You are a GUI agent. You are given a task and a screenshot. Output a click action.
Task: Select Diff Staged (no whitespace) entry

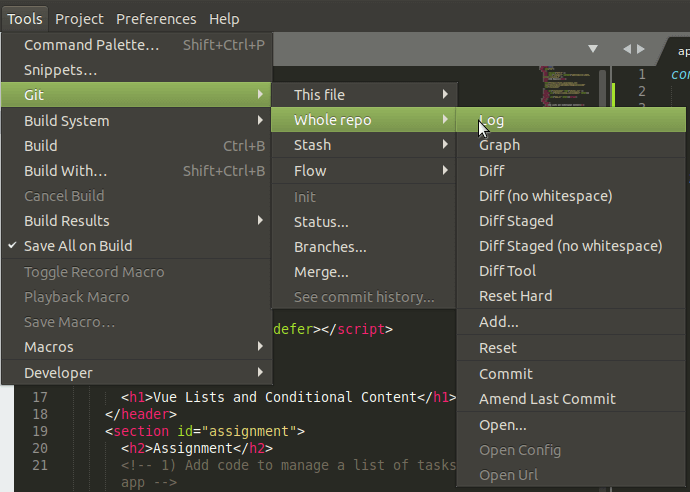coord(571,246)
